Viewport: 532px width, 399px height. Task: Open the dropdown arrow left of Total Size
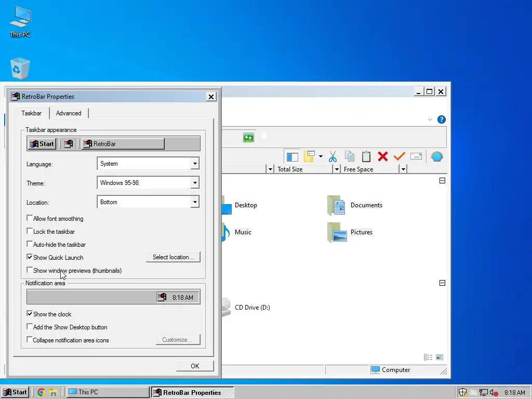270,169
